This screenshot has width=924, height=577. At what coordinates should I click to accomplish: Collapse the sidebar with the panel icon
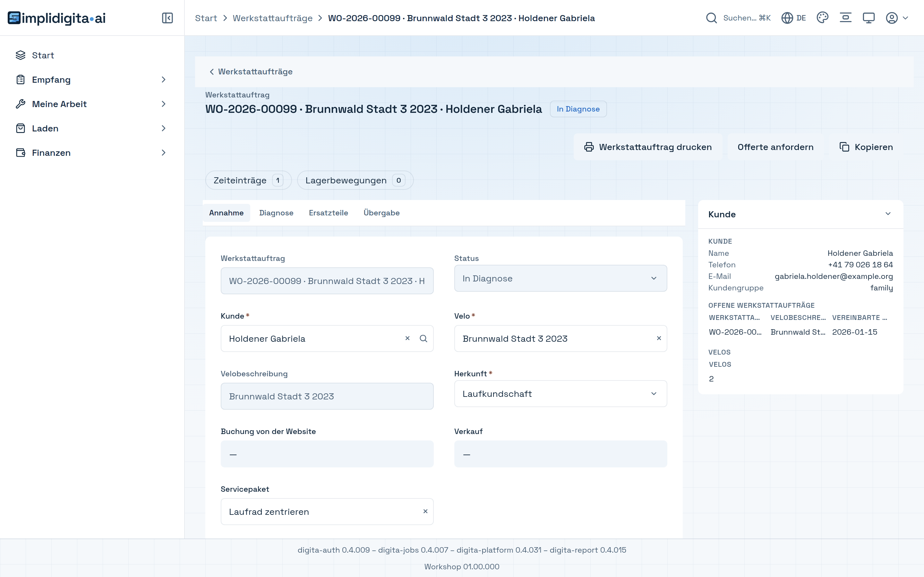point(167,18)
